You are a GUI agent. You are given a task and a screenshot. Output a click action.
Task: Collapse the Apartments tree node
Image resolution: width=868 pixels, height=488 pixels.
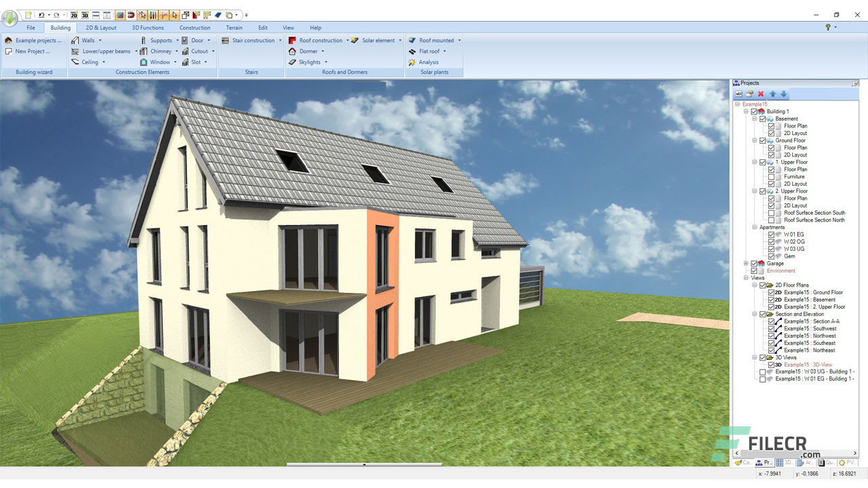coord(754,228)
